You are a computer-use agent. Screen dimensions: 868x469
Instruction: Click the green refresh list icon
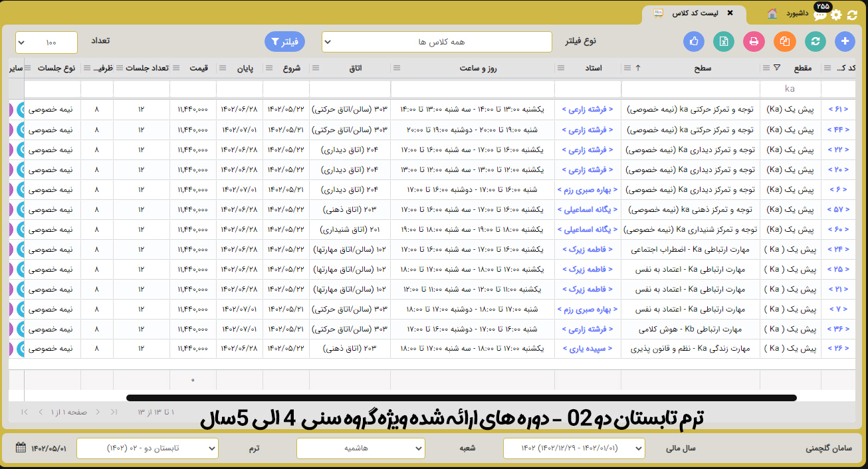pyautogui.click(x=815, y=41)
